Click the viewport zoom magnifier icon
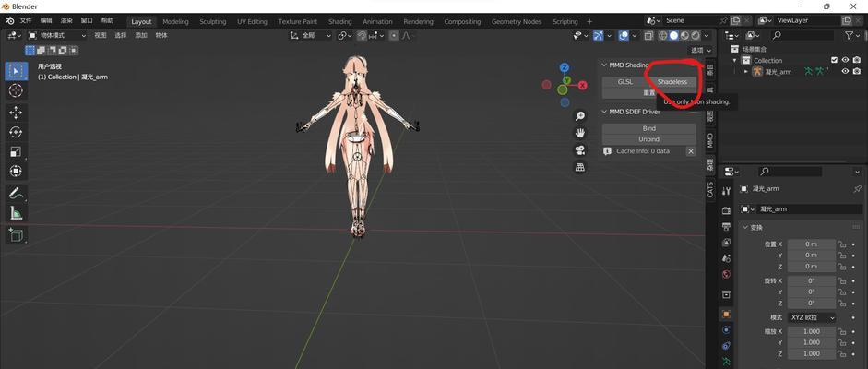 pos(579,116)
